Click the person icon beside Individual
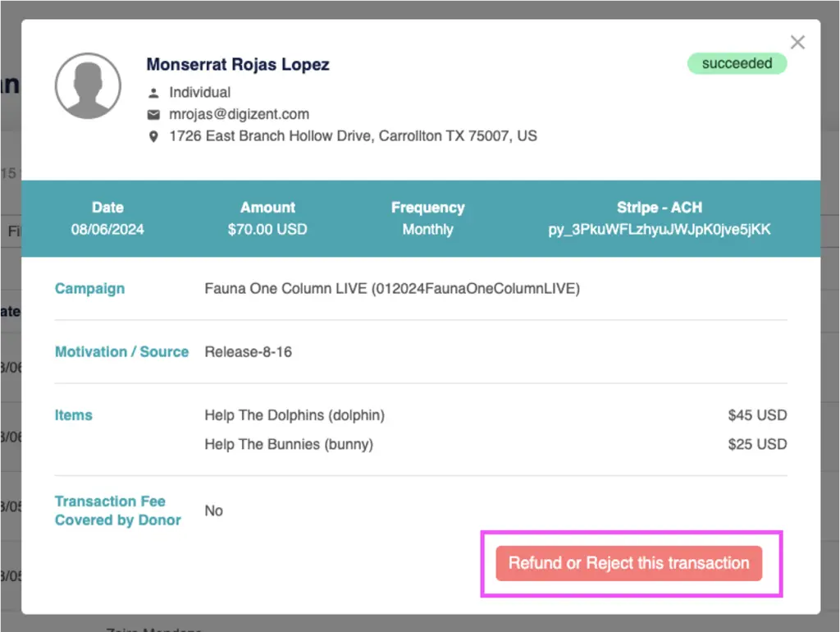Viewport: 840px width, 632px height. click(153, 93)
